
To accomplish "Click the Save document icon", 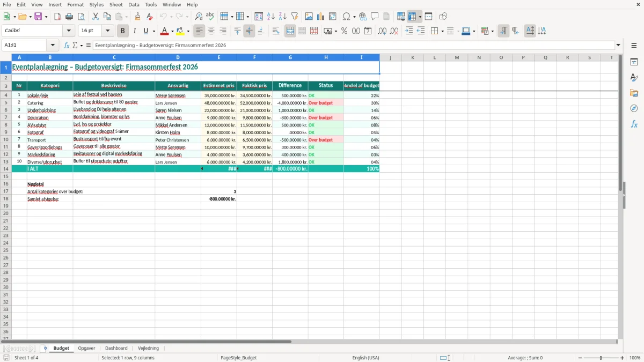I will pyautogui.click(x=38, y=17).
